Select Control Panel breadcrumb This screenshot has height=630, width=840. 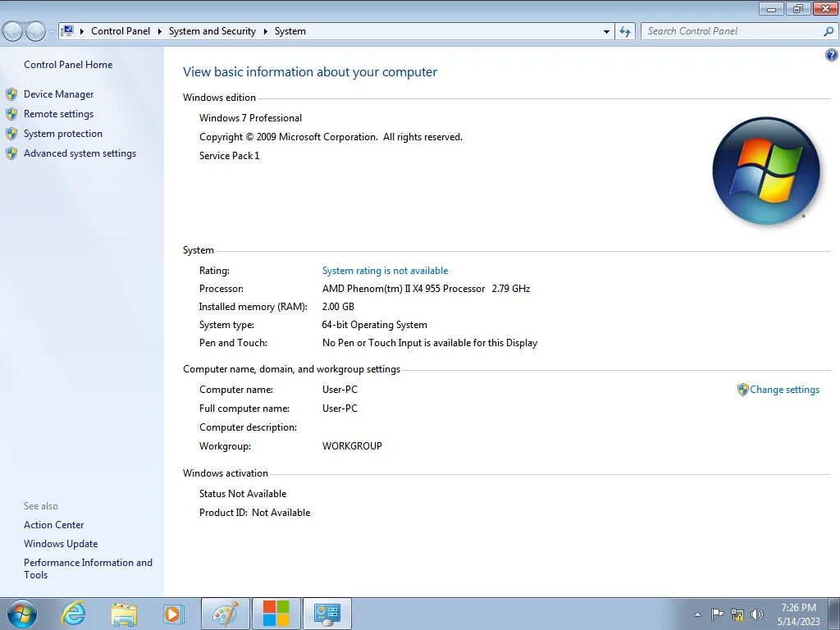[x=121, y=31]
